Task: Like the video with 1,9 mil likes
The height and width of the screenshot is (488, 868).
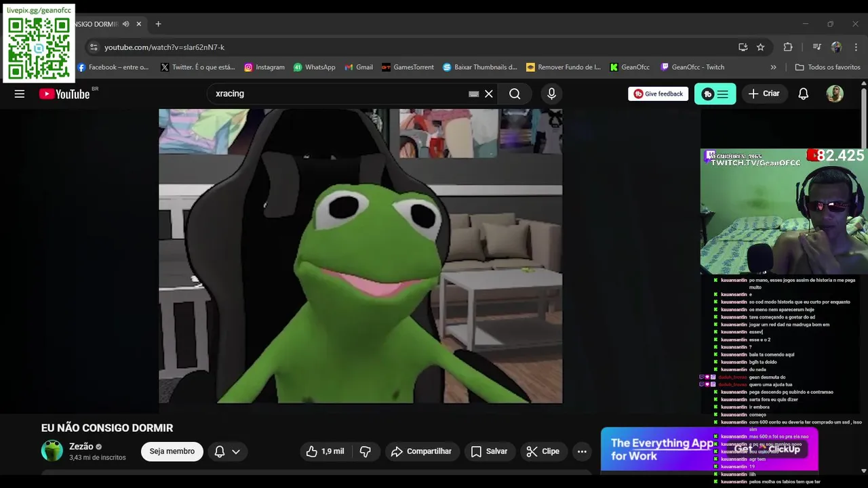Action: tap(325, 451)
